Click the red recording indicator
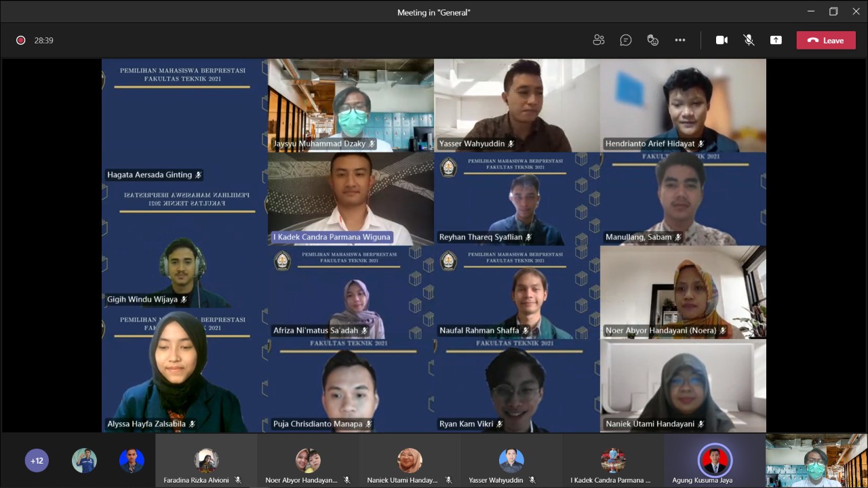This screenshot has width=868, height=488. click(x=21, y=40)
